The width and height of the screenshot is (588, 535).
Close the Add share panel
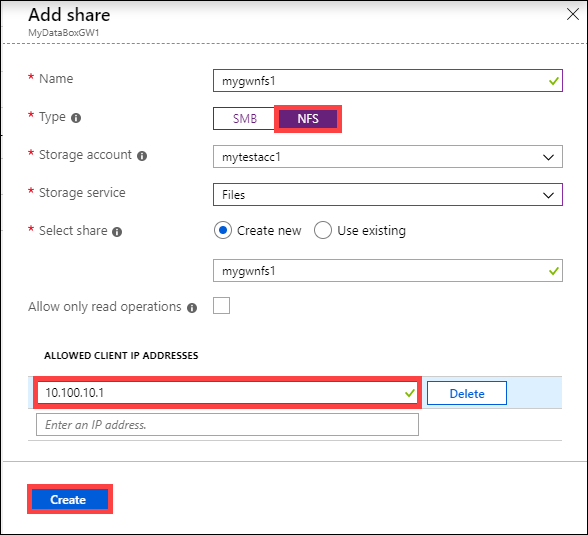tap(573, 15)
